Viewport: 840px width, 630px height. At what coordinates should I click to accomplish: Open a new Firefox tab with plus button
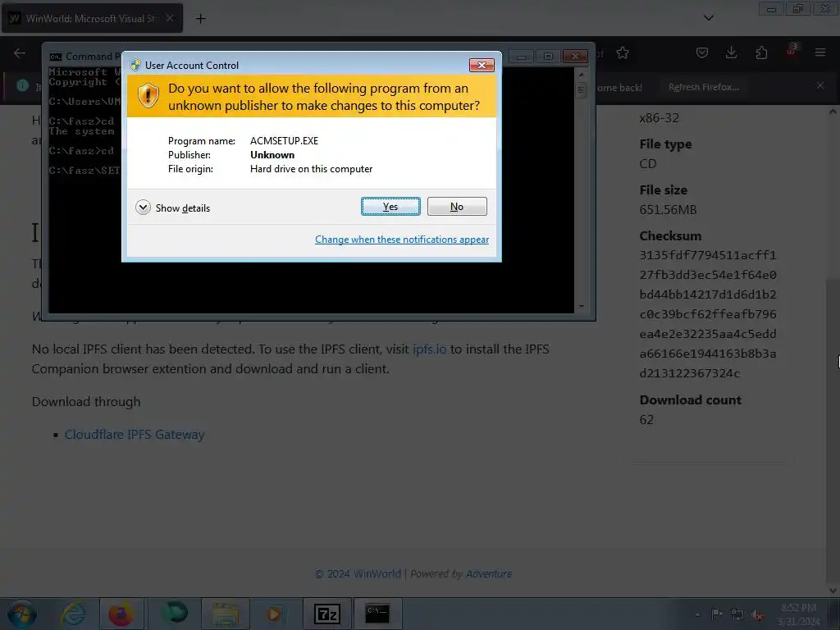click(200, 19)
